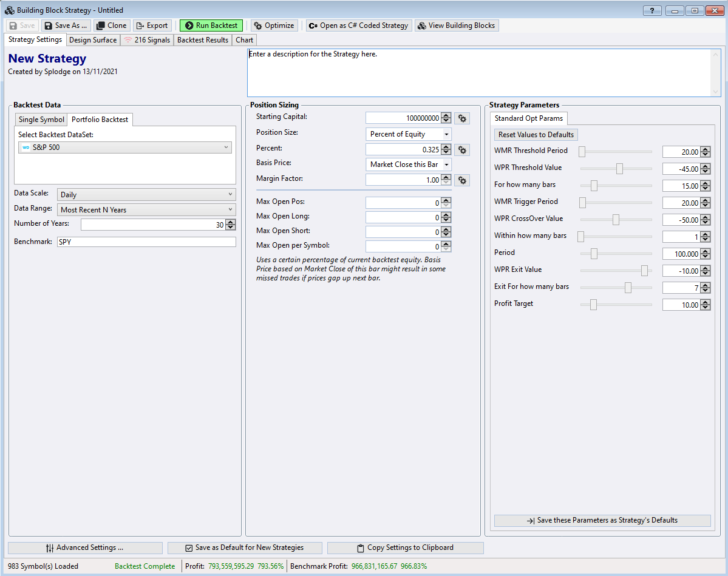Image resolution: width=728 pixels, height=576 pixels.
Task: Open the Backtest Results tab
Action: (x=203, y=40)
